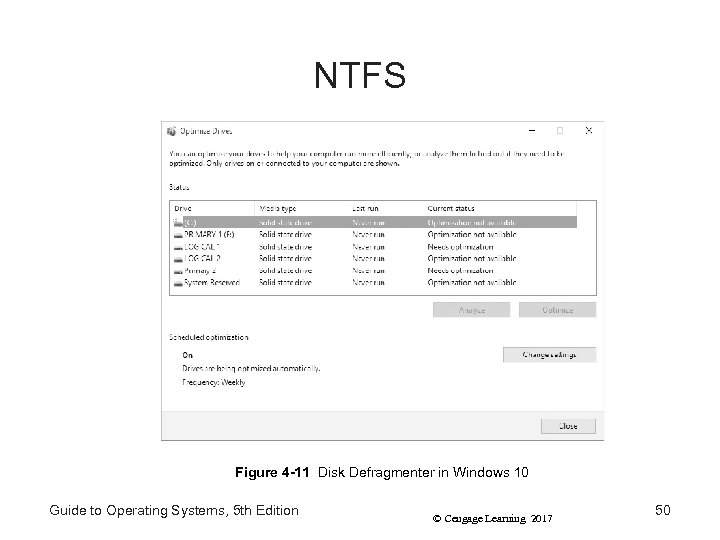720x540 pixels.
Task: Close the window with the X button
Action: [x=589, y=131]
